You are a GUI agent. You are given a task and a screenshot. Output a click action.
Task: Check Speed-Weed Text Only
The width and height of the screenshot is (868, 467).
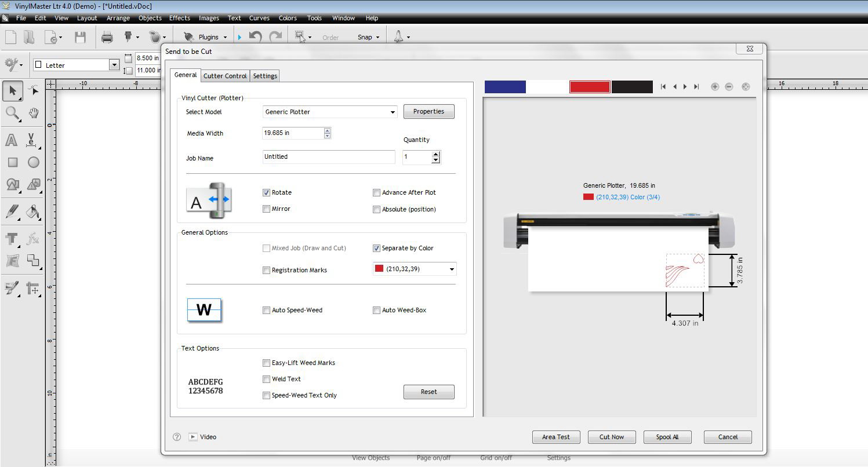[x=267, y=396]
